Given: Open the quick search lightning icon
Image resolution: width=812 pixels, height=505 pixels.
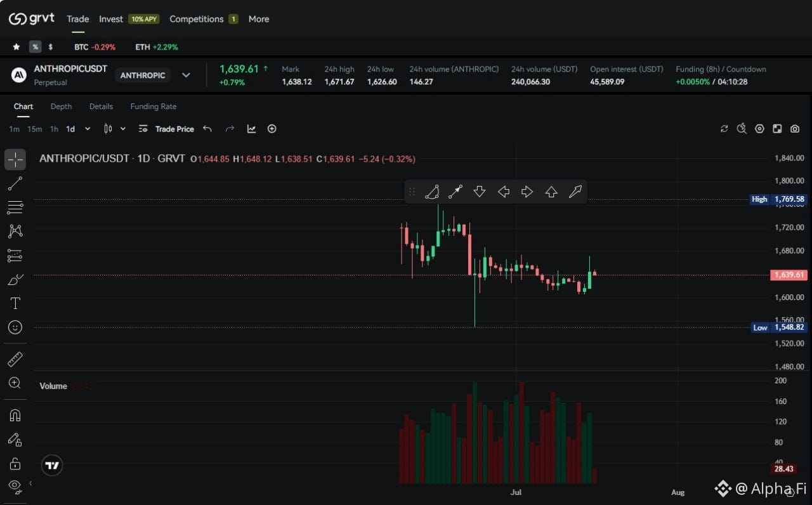Looking at the screenshot, I should pyautogui.click(x=742, y=129).
